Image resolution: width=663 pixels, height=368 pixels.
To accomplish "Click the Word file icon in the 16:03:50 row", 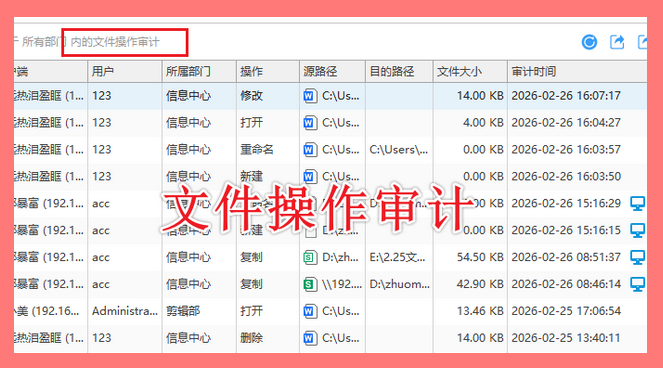I will click(x=310, y=176).
